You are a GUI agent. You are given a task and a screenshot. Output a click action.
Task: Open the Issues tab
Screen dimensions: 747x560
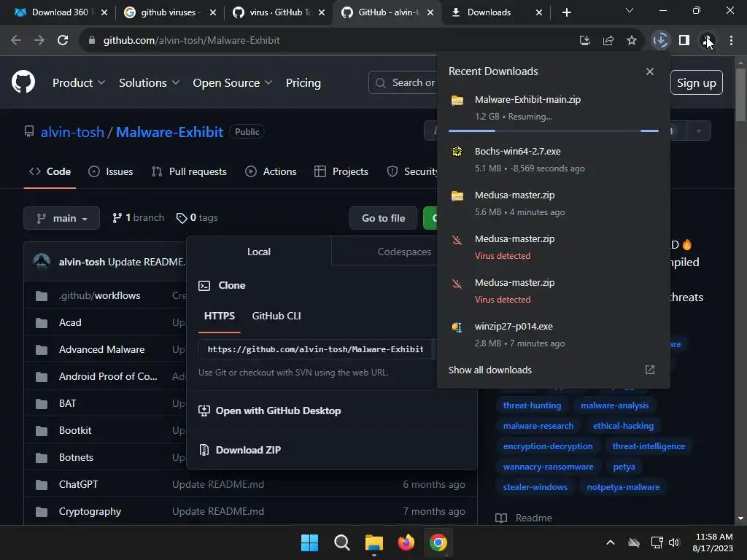click(x=111, y=171)
